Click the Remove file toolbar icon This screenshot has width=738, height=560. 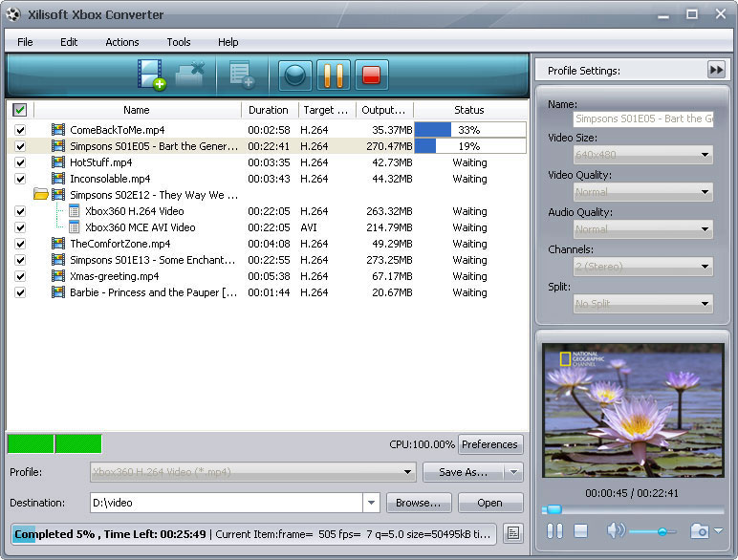point(189,75)
